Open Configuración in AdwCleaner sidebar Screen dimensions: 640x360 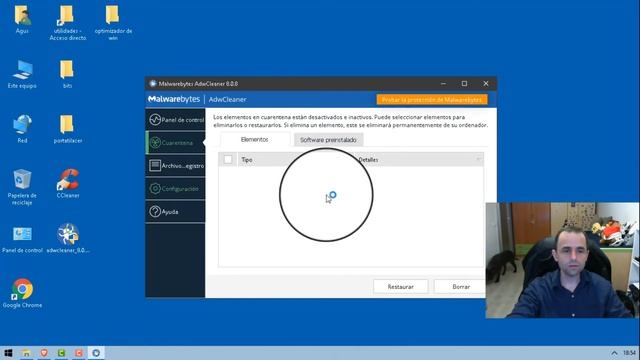point(176,189)
